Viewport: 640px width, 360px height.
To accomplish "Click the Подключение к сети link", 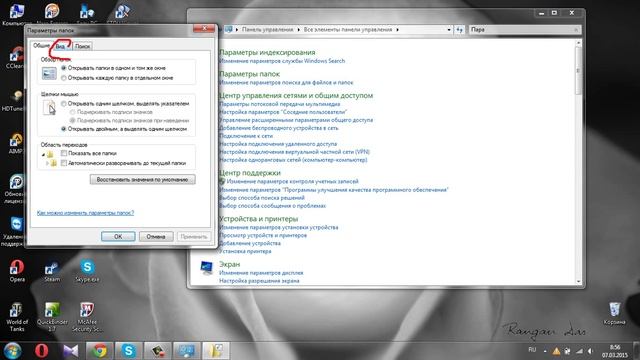I will [x=246, y=136].
